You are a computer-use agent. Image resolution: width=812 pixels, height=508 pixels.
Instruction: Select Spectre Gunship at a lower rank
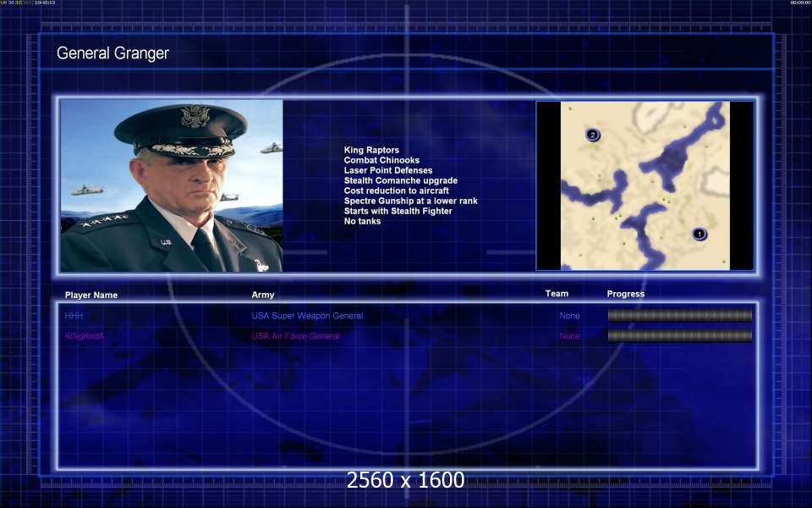coord(411,201)
